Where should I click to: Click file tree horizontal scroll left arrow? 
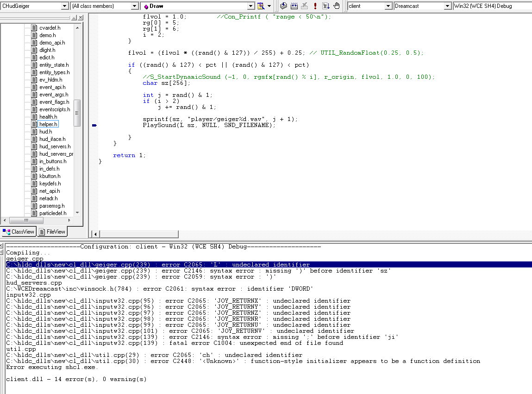[x=5, y=221]
